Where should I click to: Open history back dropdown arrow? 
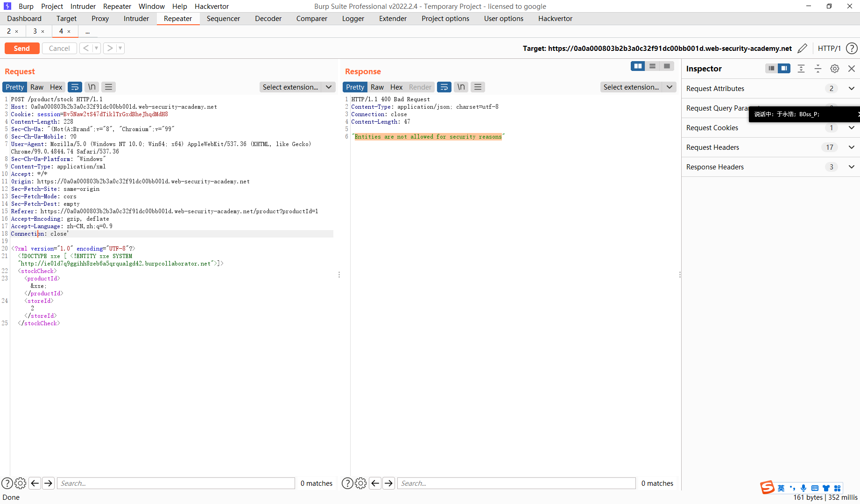pyautogui.click(x=97, y=48)
